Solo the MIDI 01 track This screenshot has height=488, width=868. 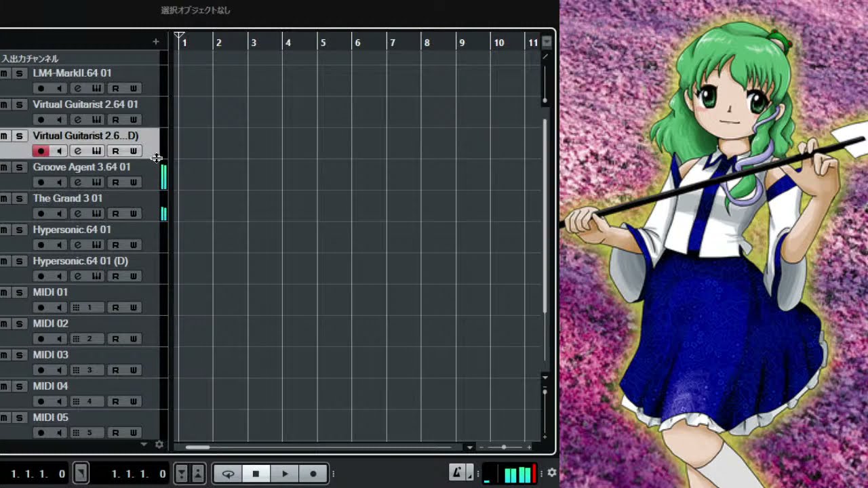pos(20,292)
